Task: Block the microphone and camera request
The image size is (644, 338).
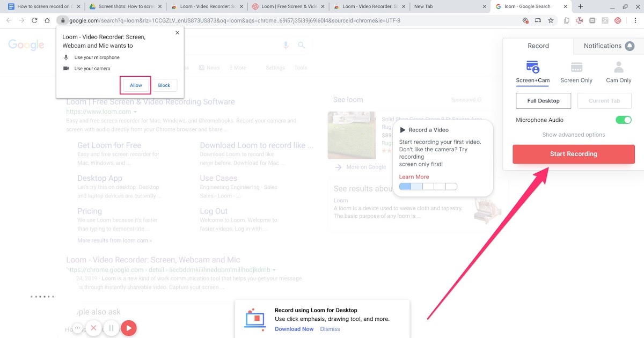Action: point(164,85)
